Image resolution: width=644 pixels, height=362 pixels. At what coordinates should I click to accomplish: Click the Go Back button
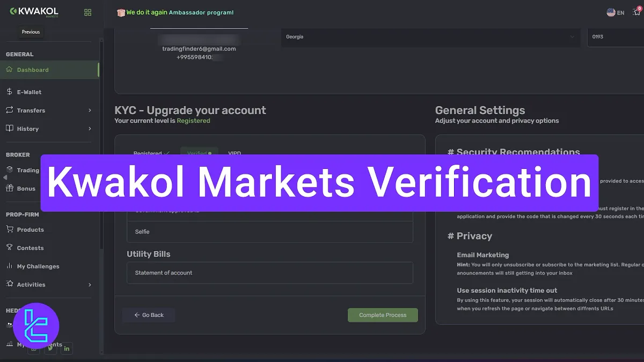coord(148,315)
